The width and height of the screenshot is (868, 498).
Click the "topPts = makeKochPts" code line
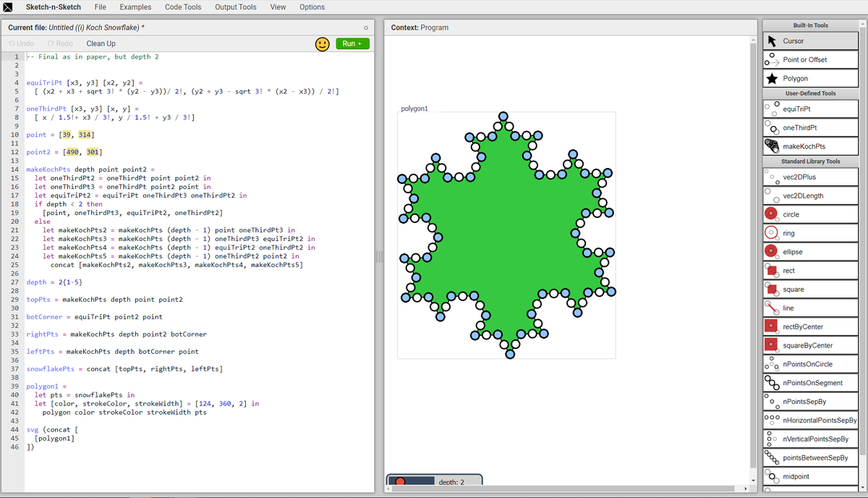tap(104, 300)
